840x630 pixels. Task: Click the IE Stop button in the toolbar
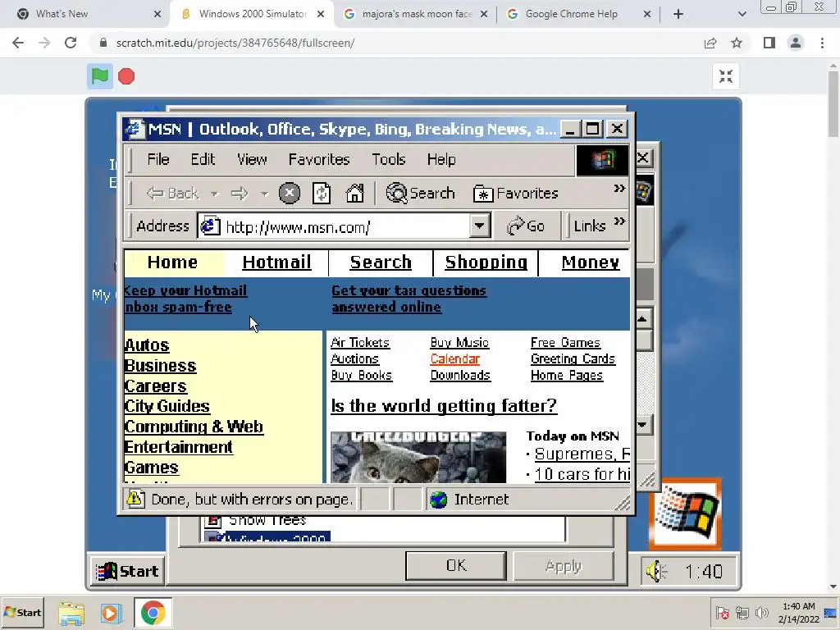point(290,194)
